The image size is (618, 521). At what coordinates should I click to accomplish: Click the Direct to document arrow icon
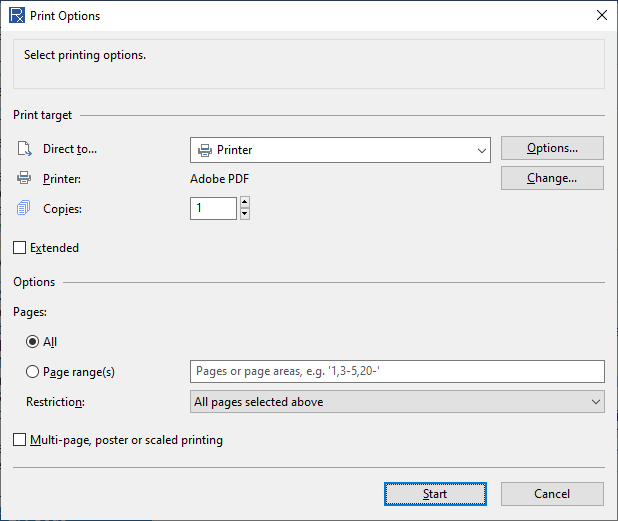24,149
